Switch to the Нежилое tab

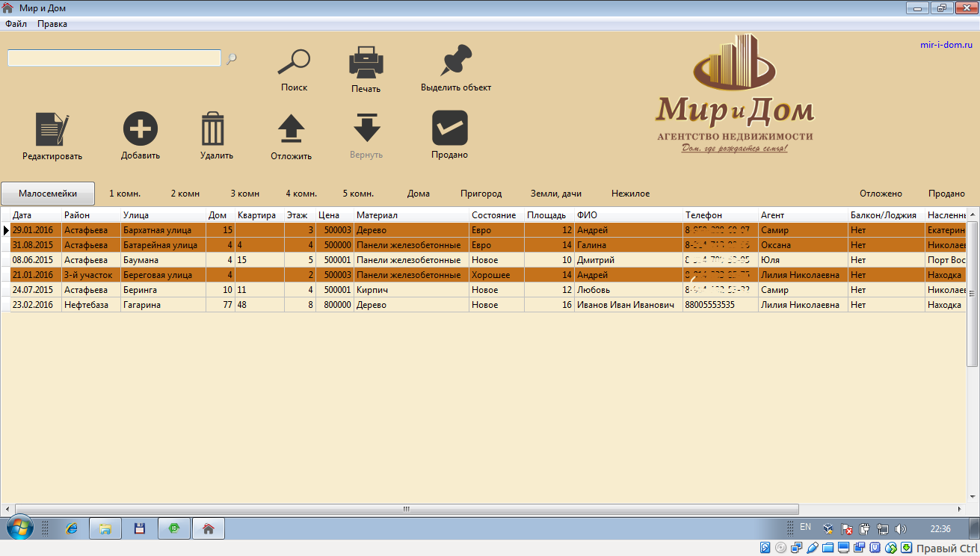[630, 194]
